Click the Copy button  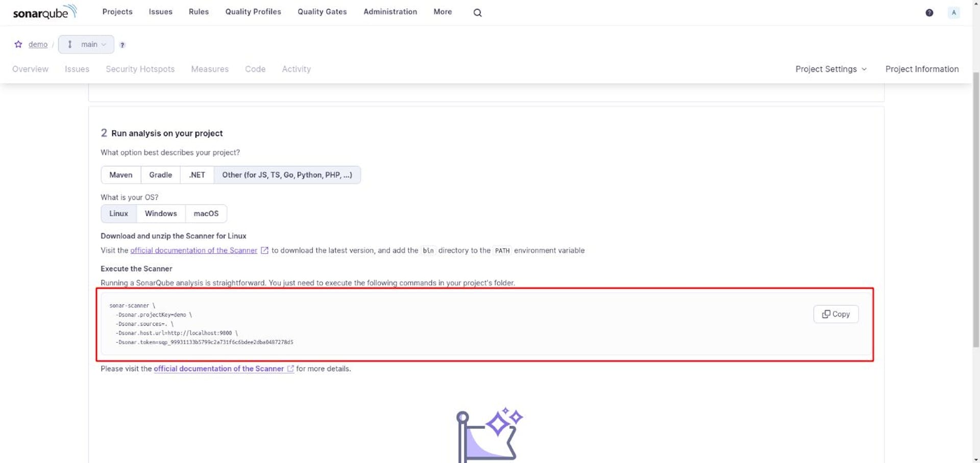click(836, 314)
